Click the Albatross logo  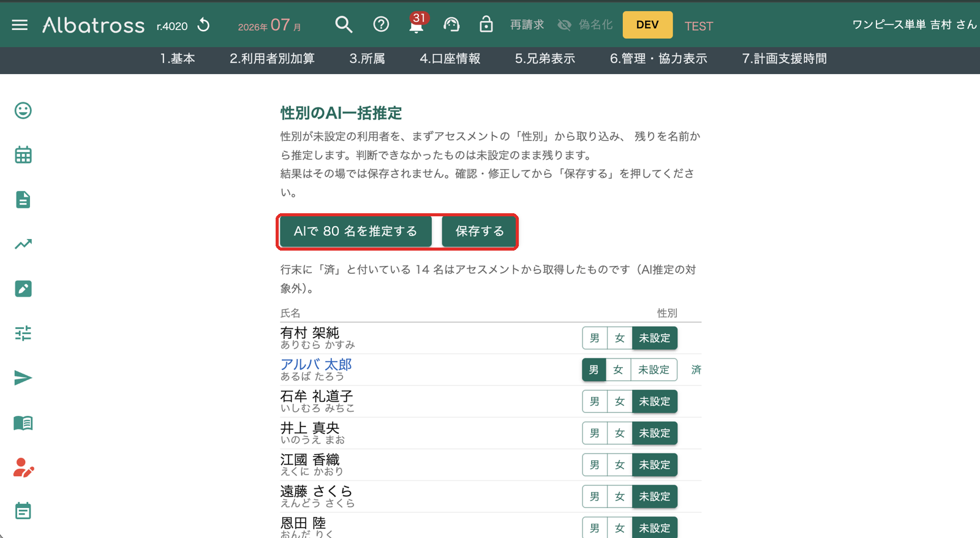point(94,25)
